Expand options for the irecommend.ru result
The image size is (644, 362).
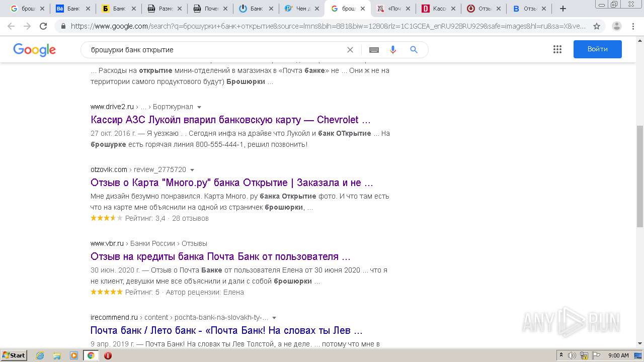tap(274, 318)
